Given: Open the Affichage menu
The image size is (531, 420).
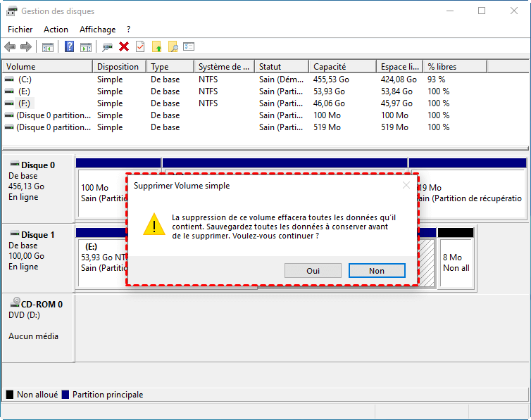Looking at the screenshot, I should 97,30.
